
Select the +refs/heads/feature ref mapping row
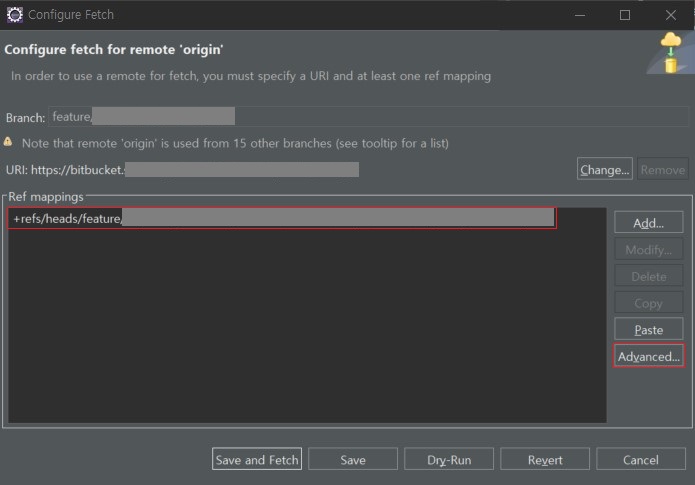[282, 218]
